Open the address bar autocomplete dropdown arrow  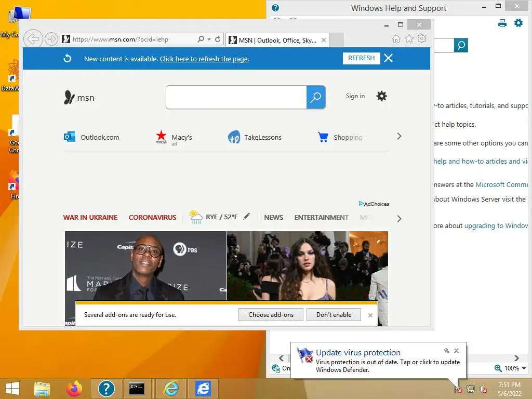pos(209,39)
